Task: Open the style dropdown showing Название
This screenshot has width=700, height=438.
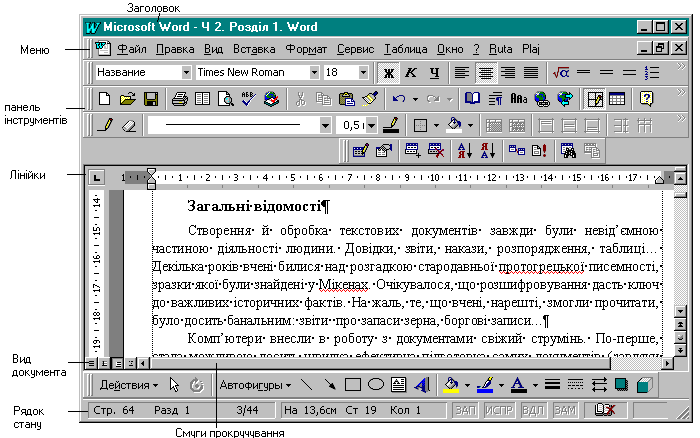Action: (x=186, y=72)
